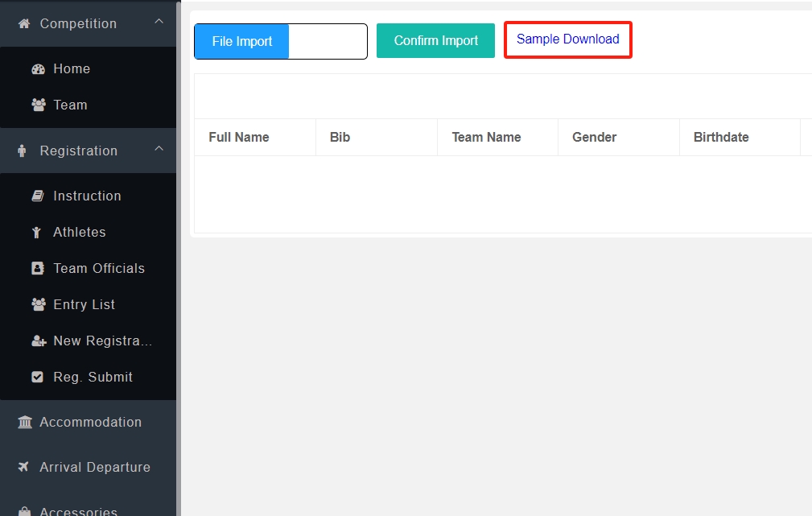
Task: Collapse the Competition section
Action: [159, 23]
